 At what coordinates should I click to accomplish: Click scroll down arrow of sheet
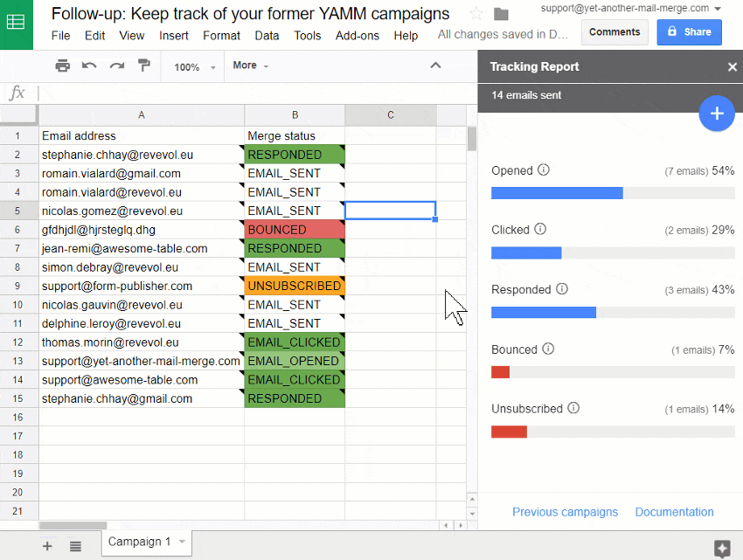point(472,514)
